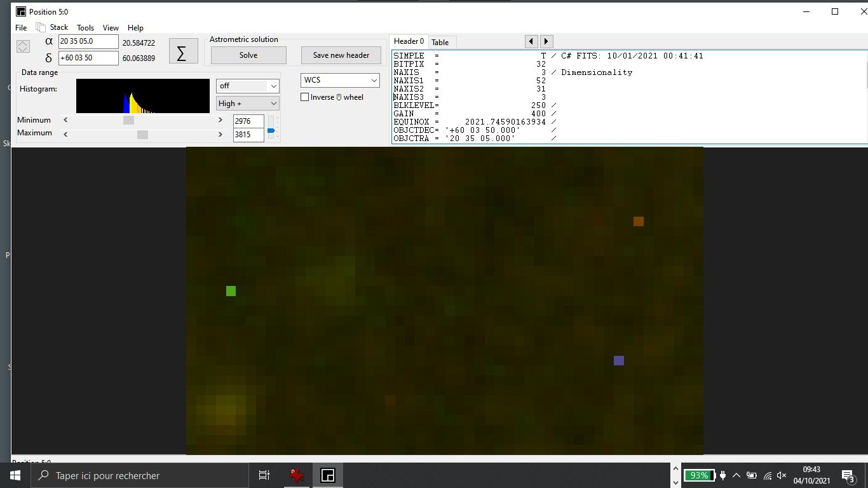868x488 pixels.
Task: Expand hidden system tray icons
Action: (736, 475)
